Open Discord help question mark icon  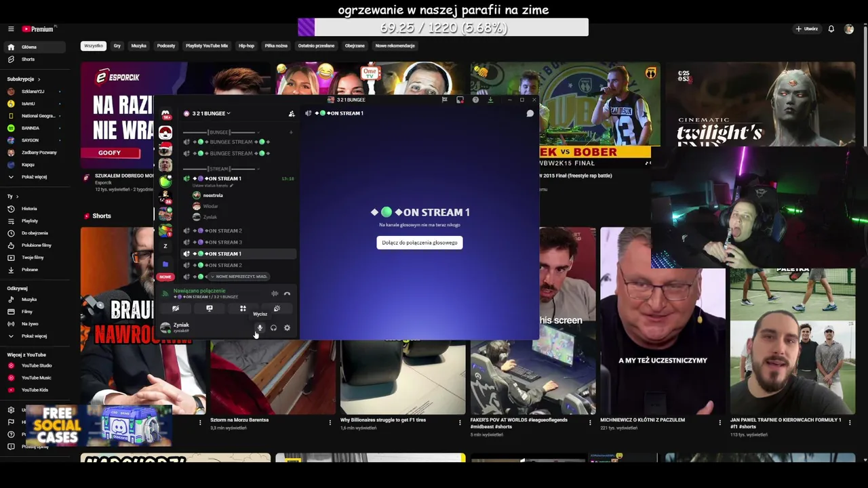[475, 100]
